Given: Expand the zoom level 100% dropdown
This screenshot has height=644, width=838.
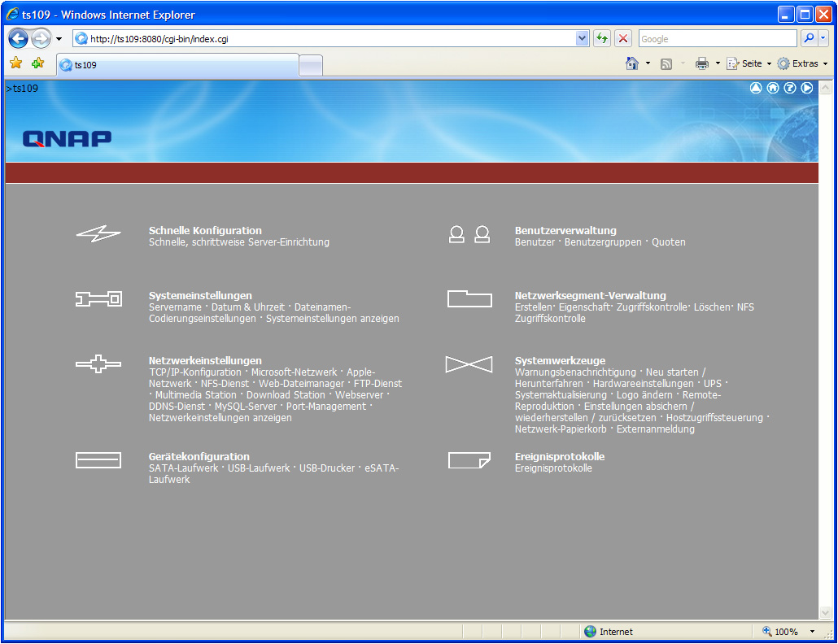Looking at the screenshot, I should 812,632.
